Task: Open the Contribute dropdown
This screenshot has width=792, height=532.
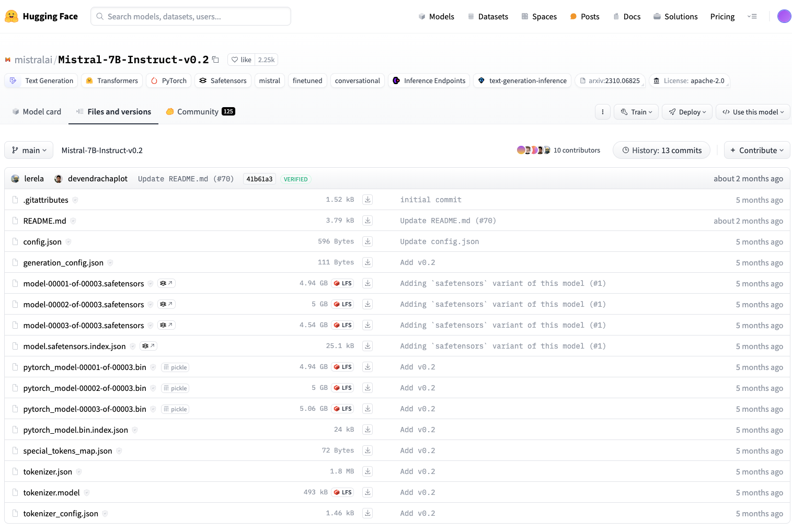Action: [757, 150]
